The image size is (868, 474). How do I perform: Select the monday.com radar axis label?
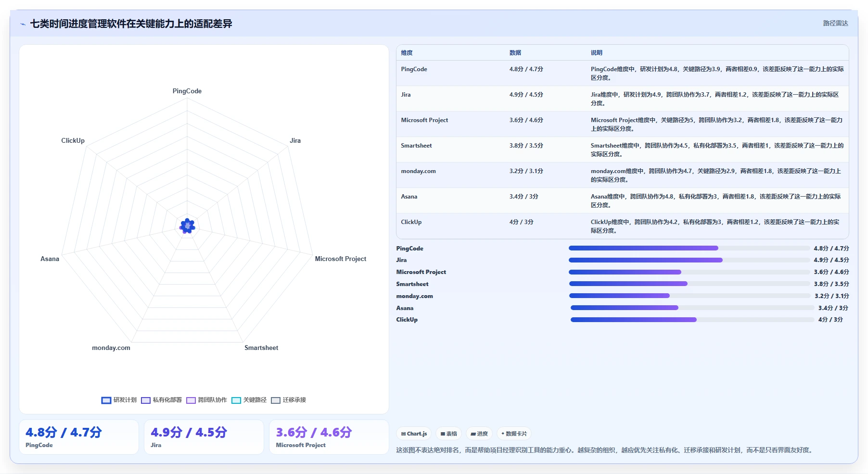pos(111,348)
